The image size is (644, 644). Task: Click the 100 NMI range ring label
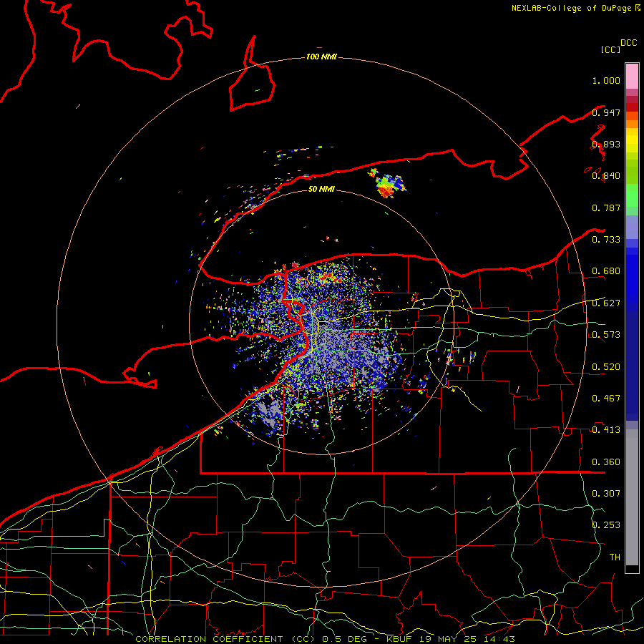point(321,57)
